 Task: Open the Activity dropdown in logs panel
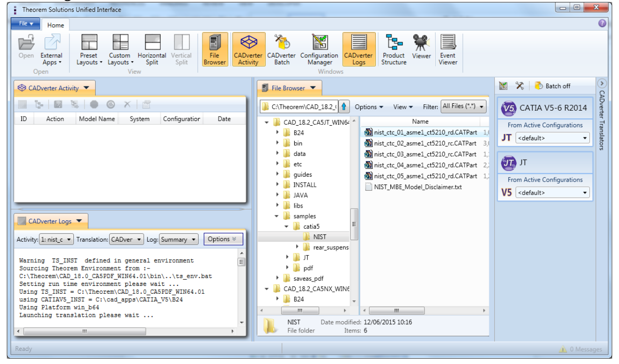click(x=56, y=239)
